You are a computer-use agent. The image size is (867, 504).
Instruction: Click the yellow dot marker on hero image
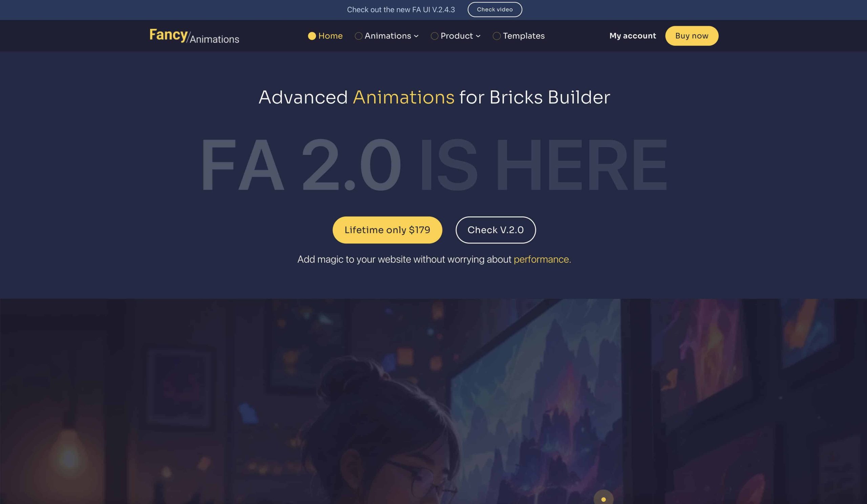click(603, 499)
